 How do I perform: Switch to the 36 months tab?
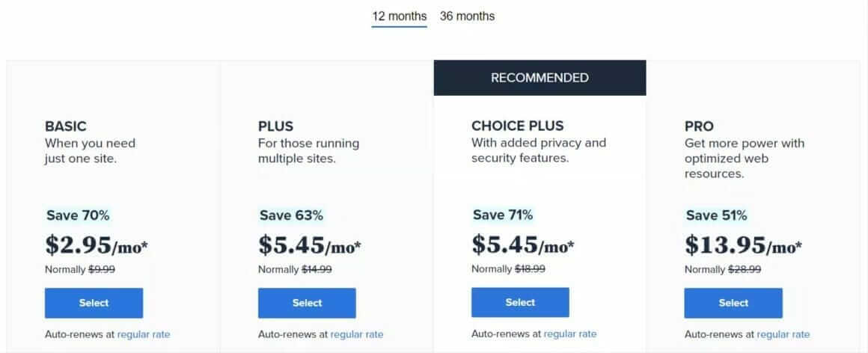pyautogui.click(x=467, y=16)
